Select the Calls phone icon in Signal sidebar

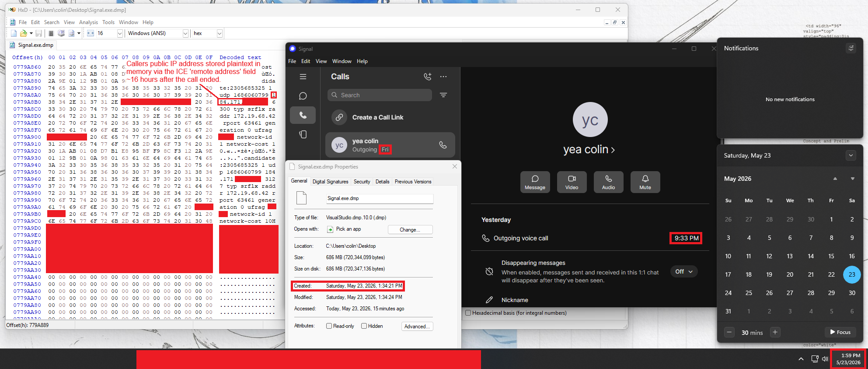[303, 115]
